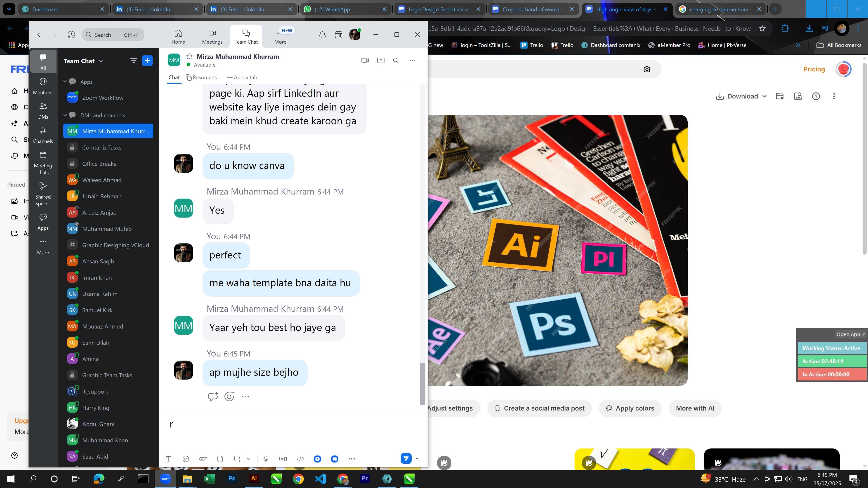Viewport: 868px width, 488px height.
Task: Switch to the Zoom Home tab
Action: (x=178, y=37)
